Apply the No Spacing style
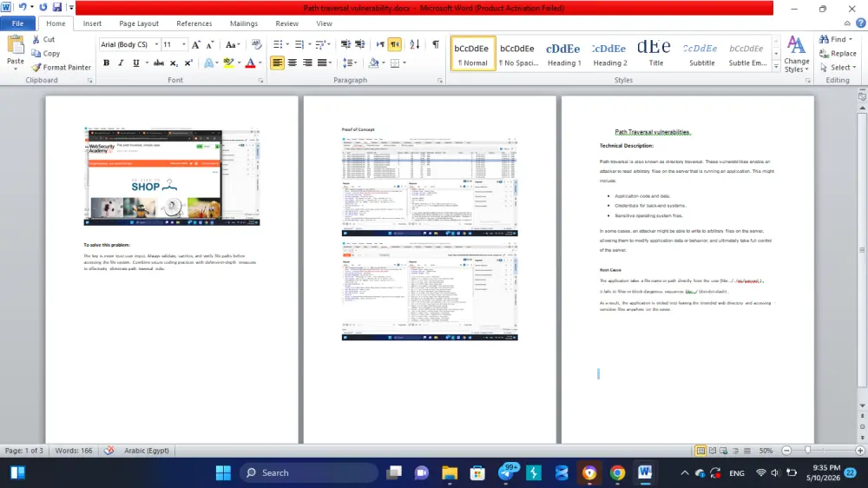This screenshot has width=868, height=488. [517, 54]
